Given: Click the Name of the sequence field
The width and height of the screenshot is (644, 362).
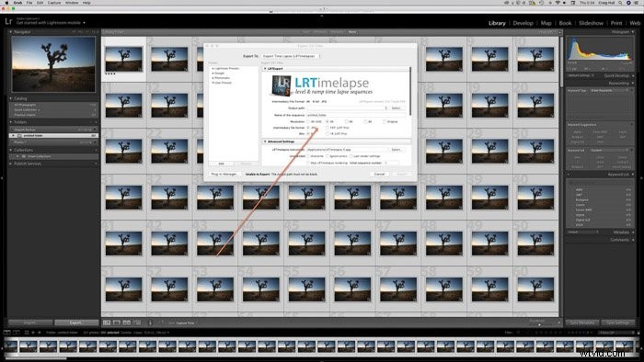Looking at the screenshot, I should [356, 115].
